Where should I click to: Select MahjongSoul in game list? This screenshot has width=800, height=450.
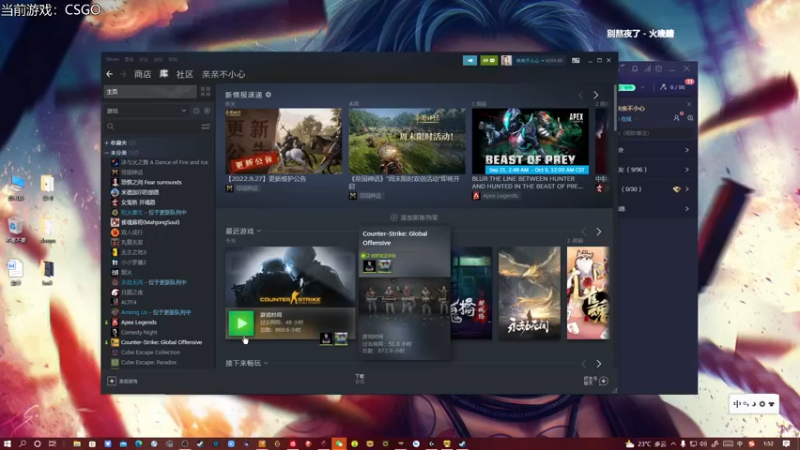click(145, 222)
